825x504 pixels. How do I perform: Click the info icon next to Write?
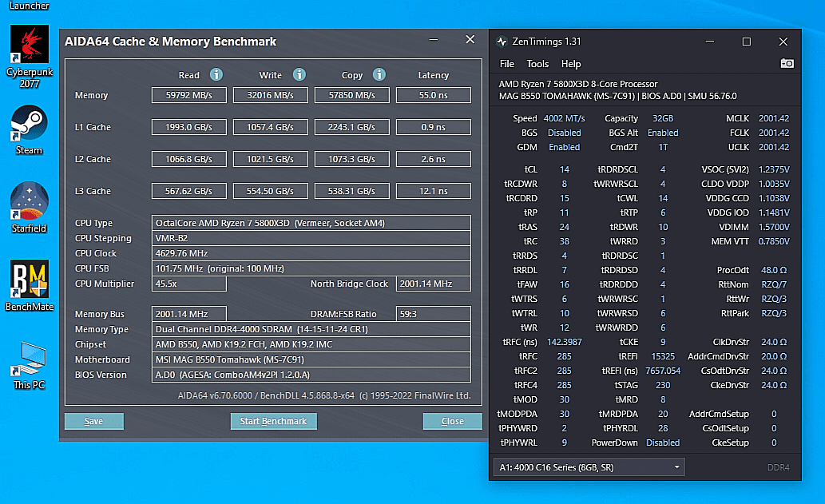coord(299,75)
